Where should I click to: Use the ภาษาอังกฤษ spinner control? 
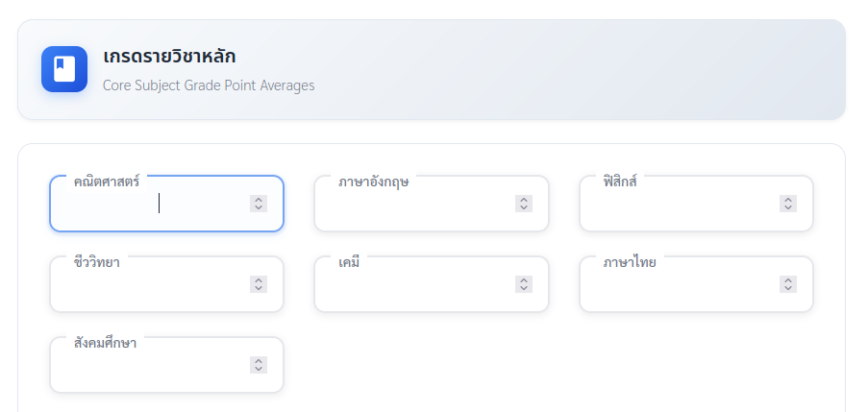pos(523,204)
